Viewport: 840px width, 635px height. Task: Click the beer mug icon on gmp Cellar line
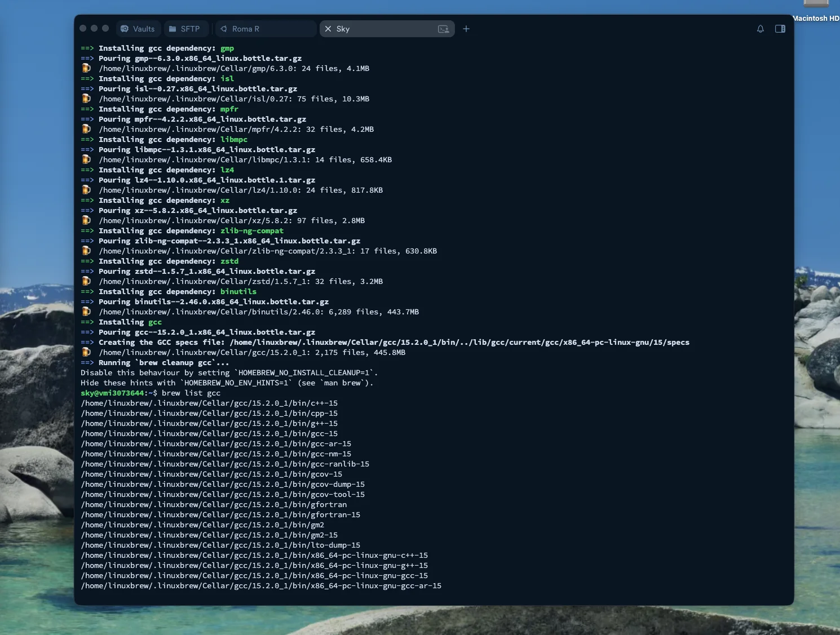point(86,68)
